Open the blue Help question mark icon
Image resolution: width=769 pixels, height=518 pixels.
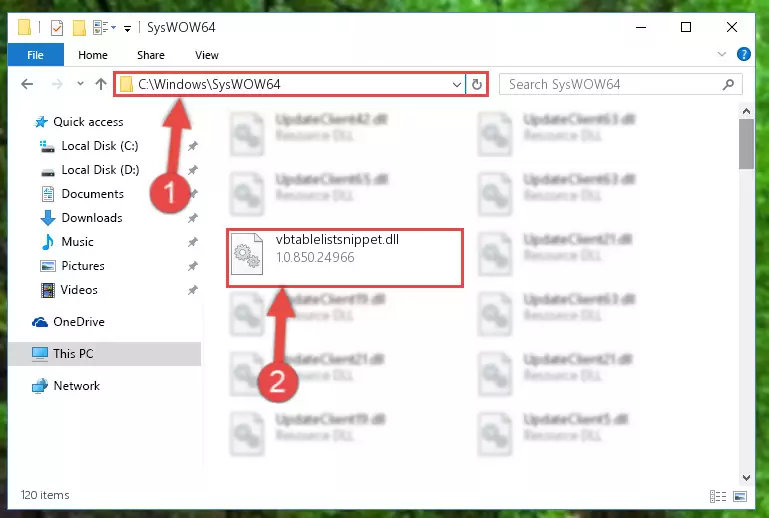click(743, 54)
